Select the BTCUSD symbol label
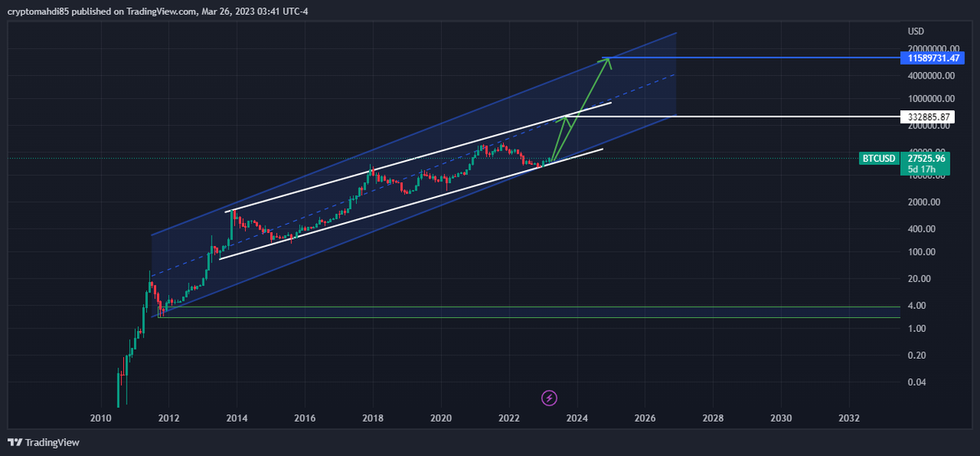Screen dimensions: 980x456 coord(879,159)
